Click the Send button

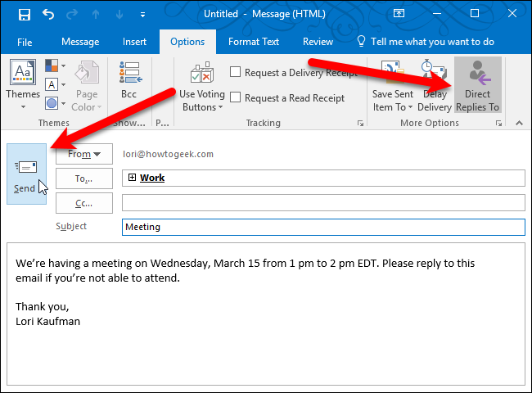point(26,174)
